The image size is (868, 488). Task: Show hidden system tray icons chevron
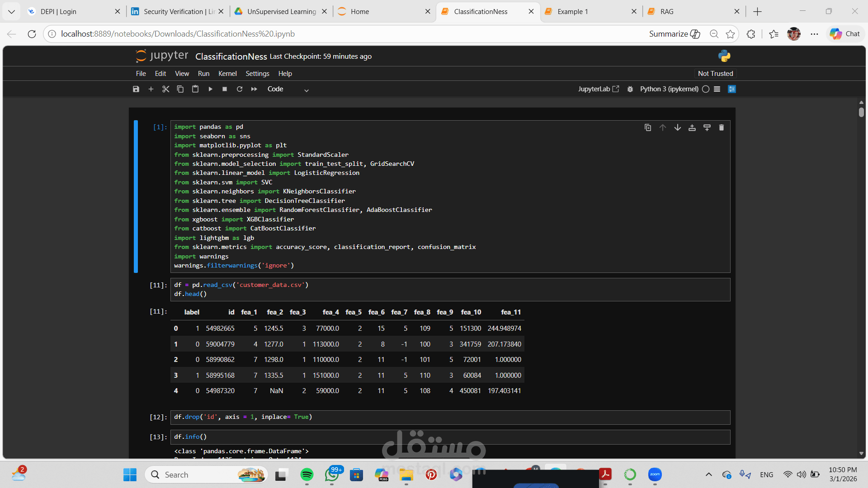(x=709, y=474)
